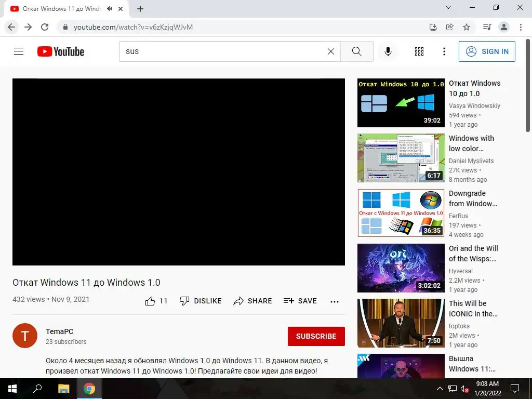Open the YouTube apps grid icon
The height and width of the screenshot is (399, 532).
pyautogui.click(x=419, y=51)
